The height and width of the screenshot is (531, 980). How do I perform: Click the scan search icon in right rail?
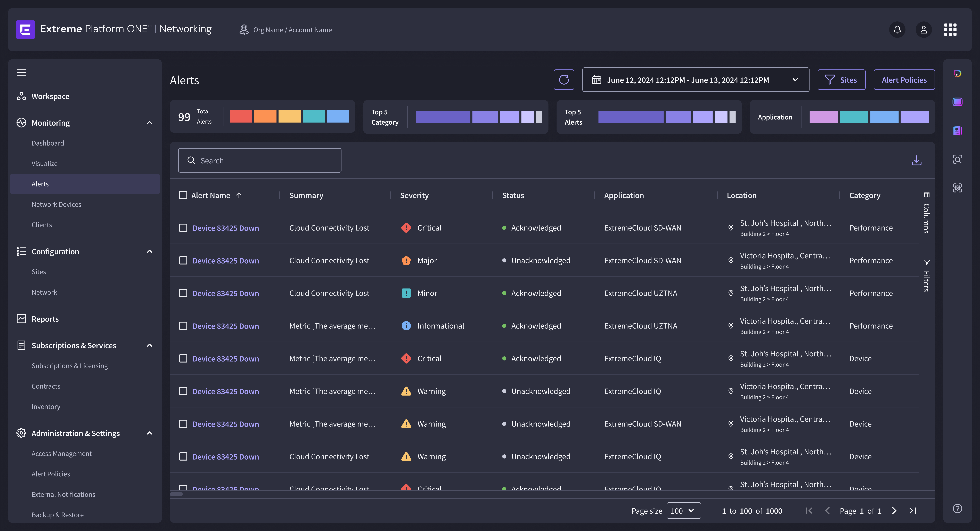957,159
